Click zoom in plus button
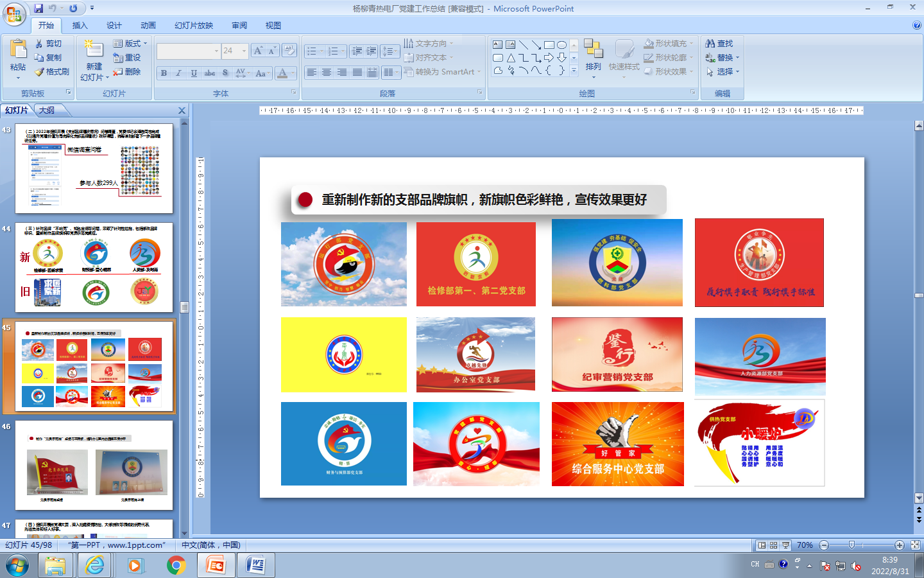Image resolution: width=924 pixels, height=578 pixels. click(x=900, y=545)
